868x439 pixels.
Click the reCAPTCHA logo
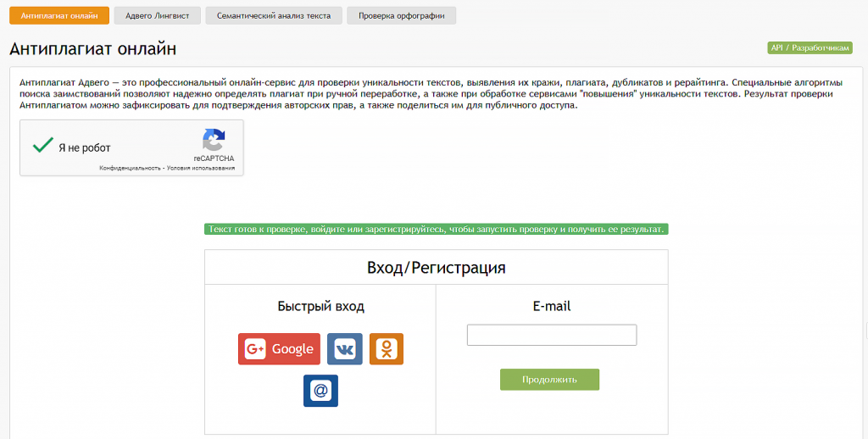click(x=214, y=140)
